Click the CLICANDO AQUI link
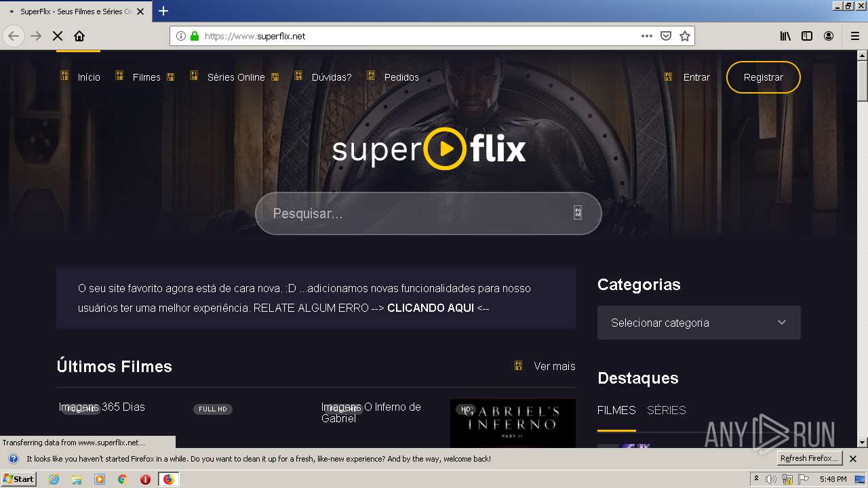868x488 pixels. coord(430,308)
